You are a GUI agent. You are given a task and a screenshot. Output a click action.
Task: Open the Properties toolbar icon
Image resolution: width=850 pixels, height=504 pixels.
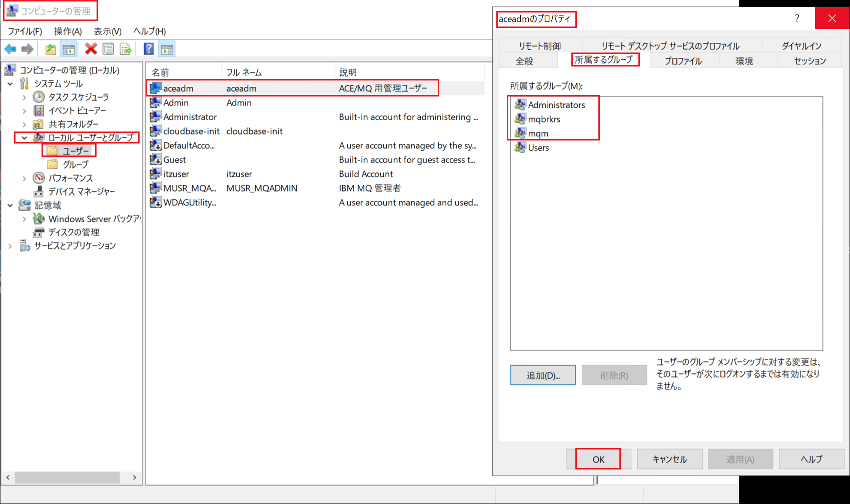[x=108, y=49]
